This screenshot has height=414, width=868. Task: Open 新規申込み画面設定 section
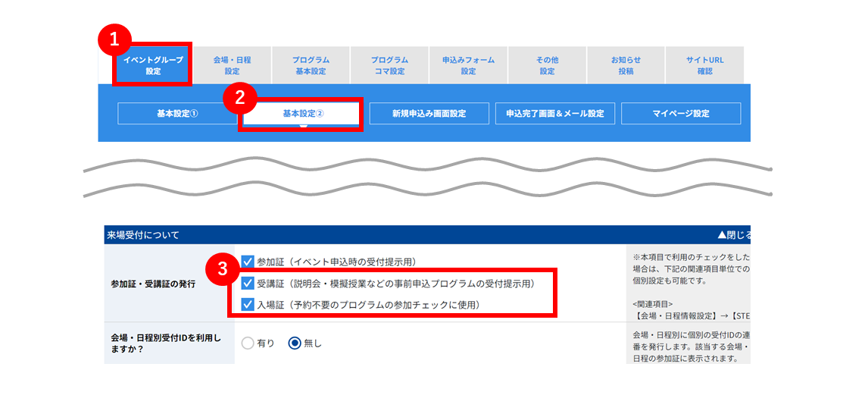429,114
